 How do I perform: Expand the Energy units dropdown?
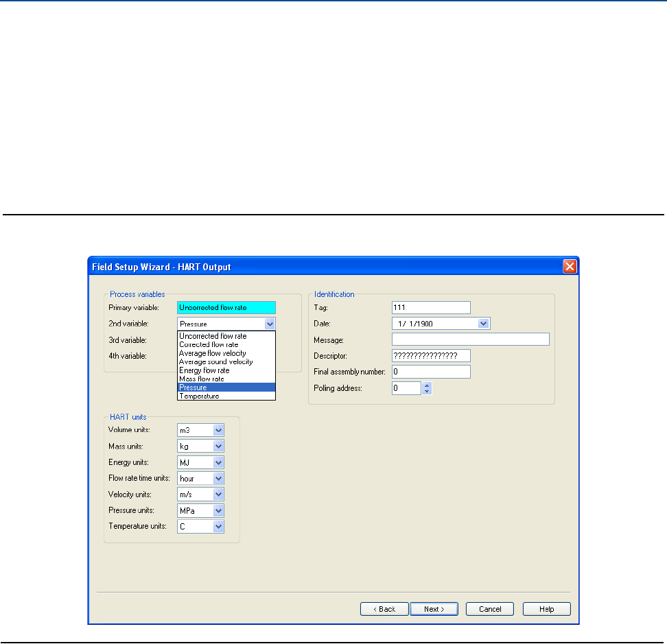[218, 462]
